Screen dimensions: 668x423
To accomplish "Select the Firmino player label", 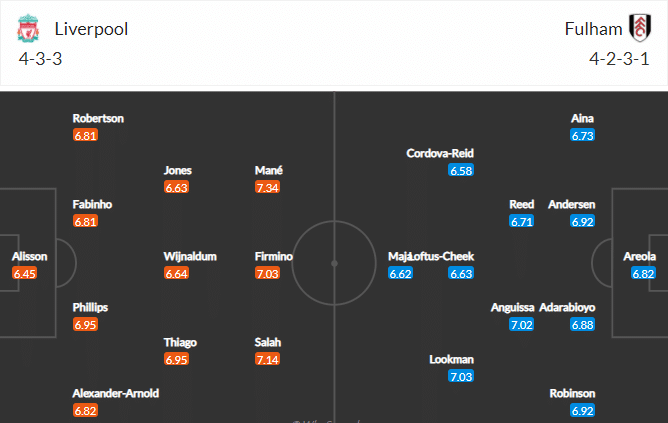I will pos(274,256).
